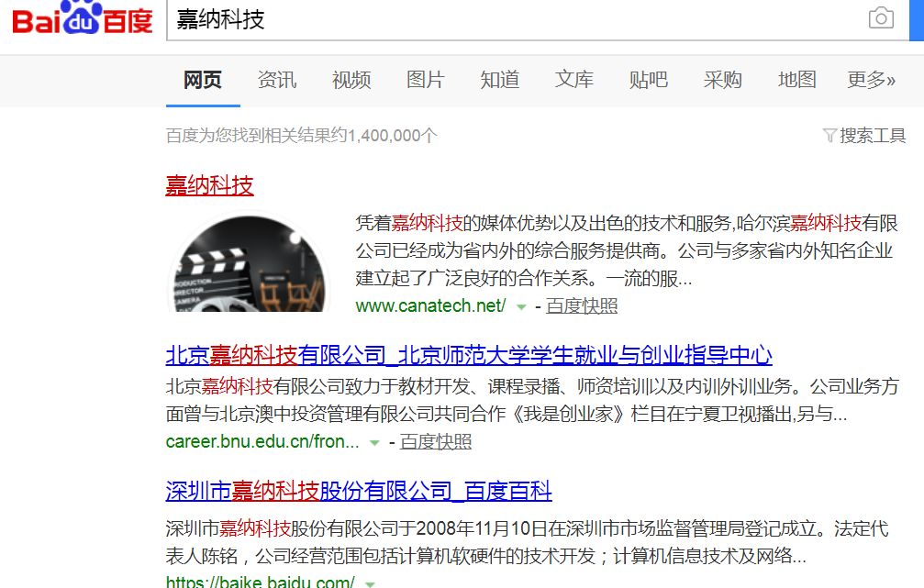Switch to the 视频 tab

click(351, 80)
